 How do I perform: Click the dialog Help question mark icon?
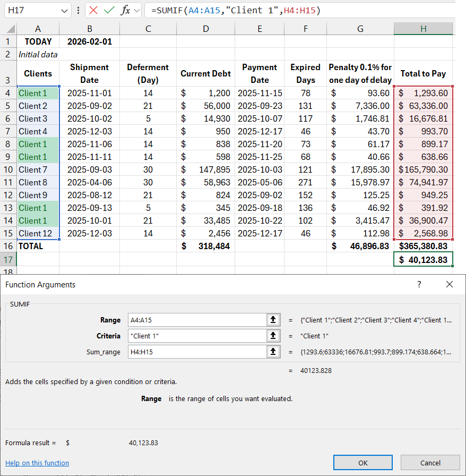coord(419,284)
